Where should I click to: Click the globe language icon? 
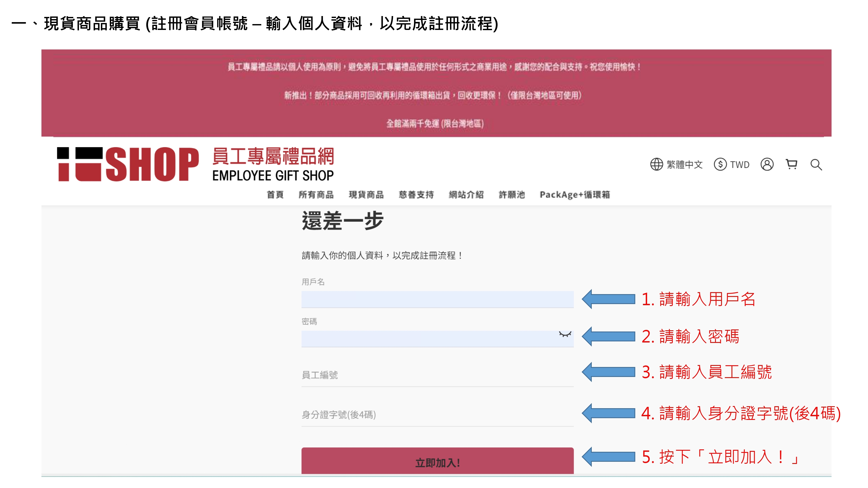[x=656, y=164]
